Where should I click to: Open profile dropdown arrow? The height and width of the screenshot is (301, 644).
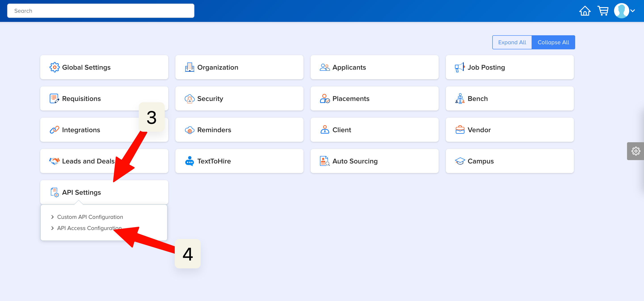pyautogui.click(x=633, y=11)
